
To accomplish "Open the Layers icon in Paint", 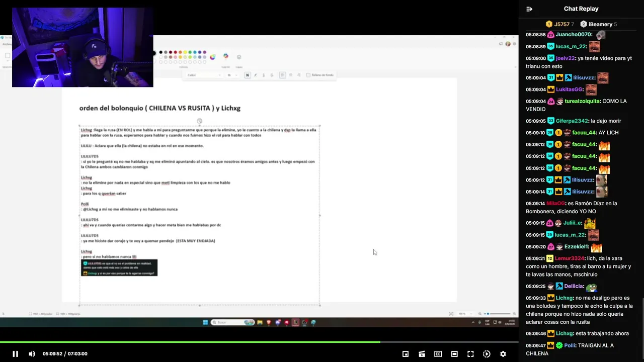I will click(239, 57).
